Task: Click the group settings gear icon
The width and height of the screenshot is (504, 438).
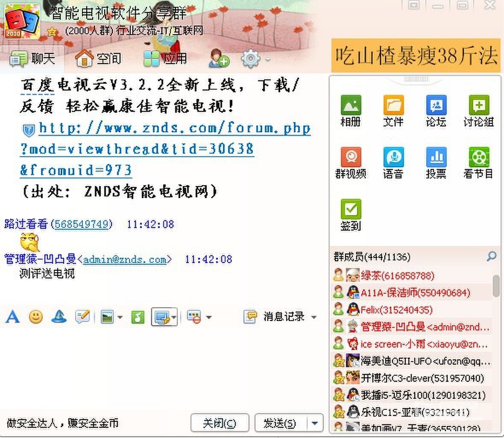Action: (x=250, y=59)
